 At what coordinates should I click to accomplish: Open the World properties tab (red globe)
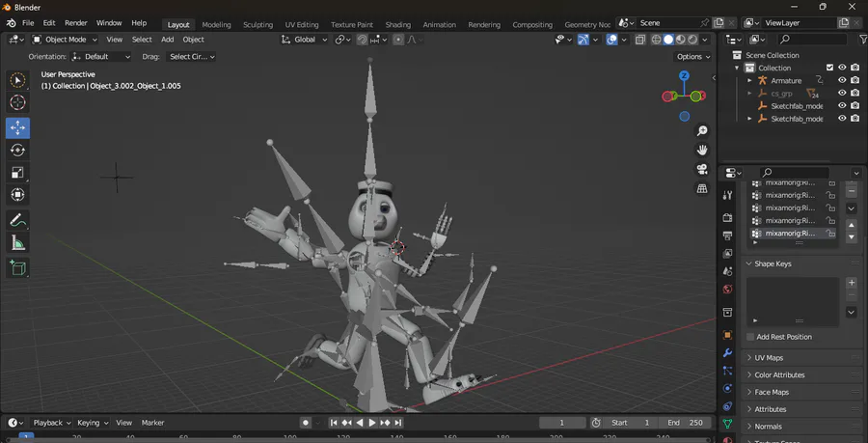pyautogui.click(x=727, y=289)
